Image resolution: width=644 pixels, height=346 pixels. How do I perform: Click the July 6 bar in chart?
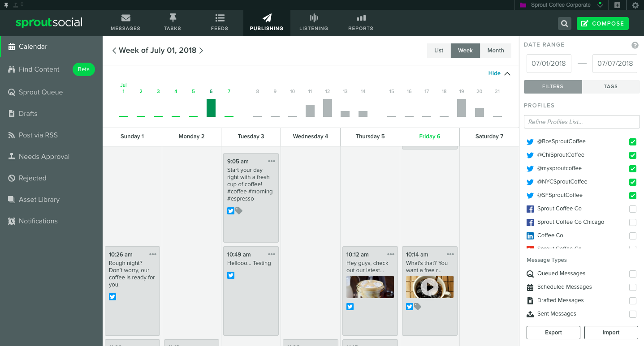click(211, 108)
